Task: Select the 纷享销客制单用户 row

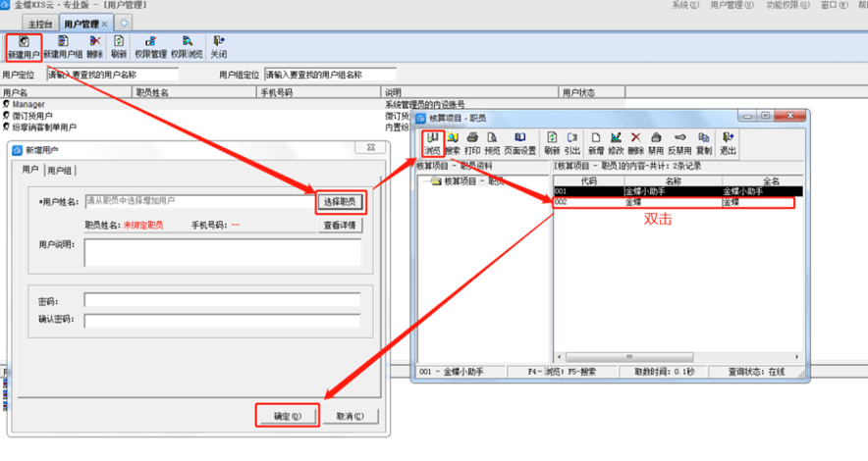Action: (x=313, y=128)
